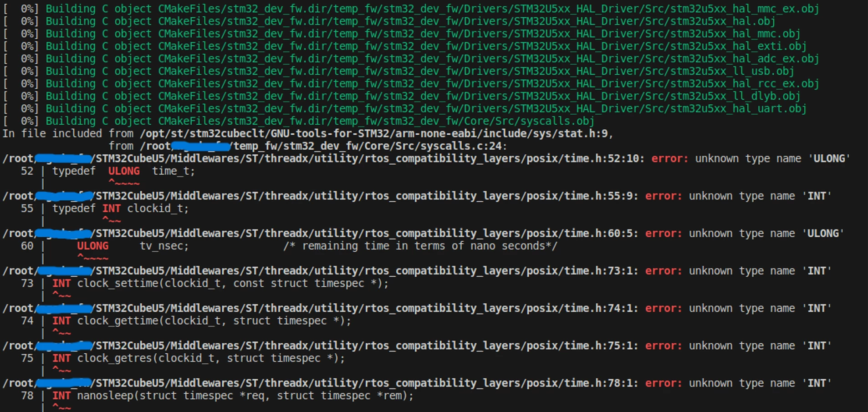Click the clock_settime declaration line

pos(220,284)
